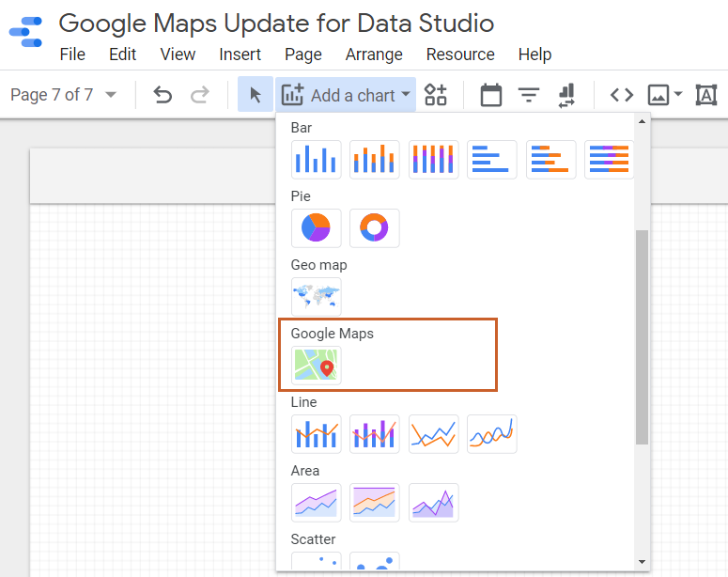
Task: Insert a data control
Action: (566, 95)
